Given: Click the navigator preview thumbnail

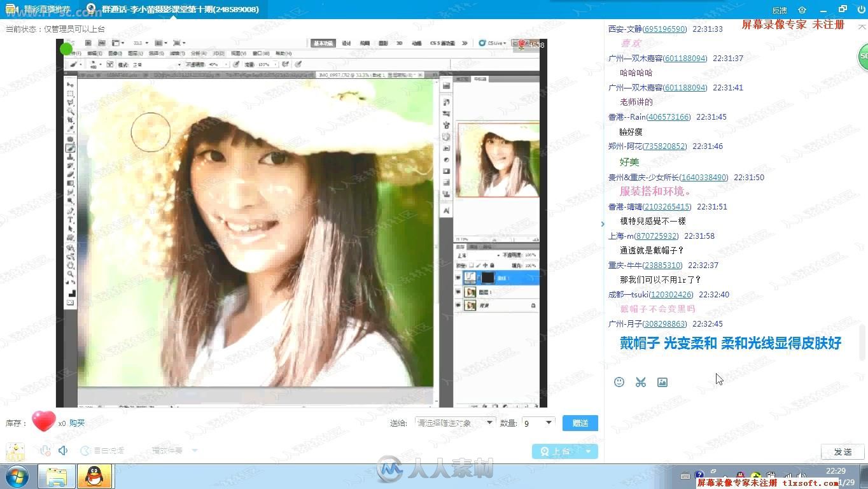Looking at the screenshot, I should 498,160.
